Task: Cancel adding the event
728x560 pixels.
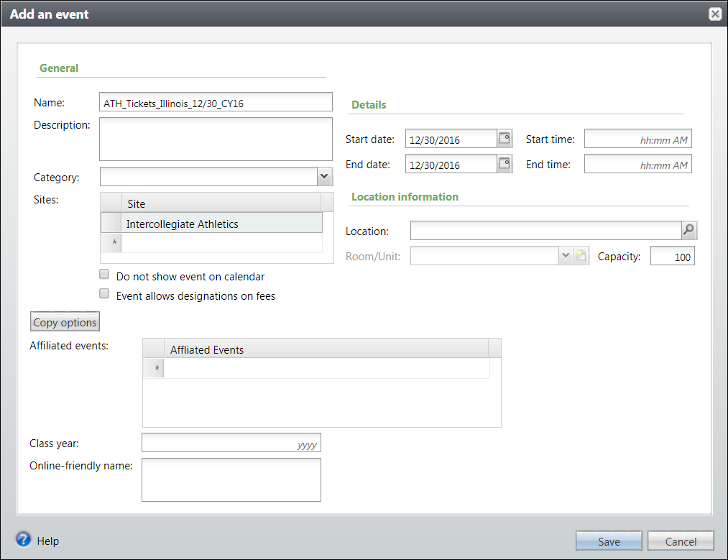Action: [x=680, y=541]
